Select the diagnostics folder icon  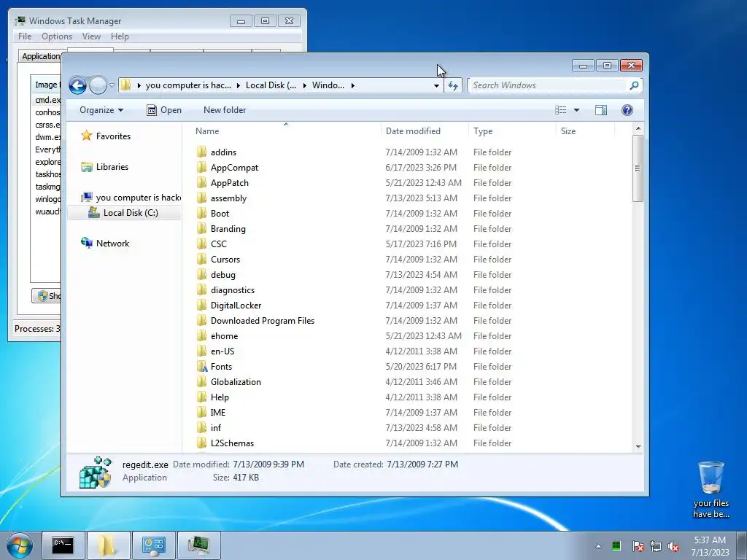point(202,290)
